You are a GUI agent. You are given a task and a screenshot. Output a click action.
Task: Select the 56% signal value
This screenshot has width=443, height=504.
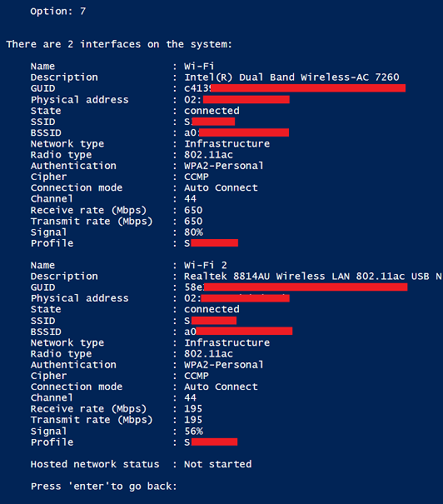pos(193,431)
